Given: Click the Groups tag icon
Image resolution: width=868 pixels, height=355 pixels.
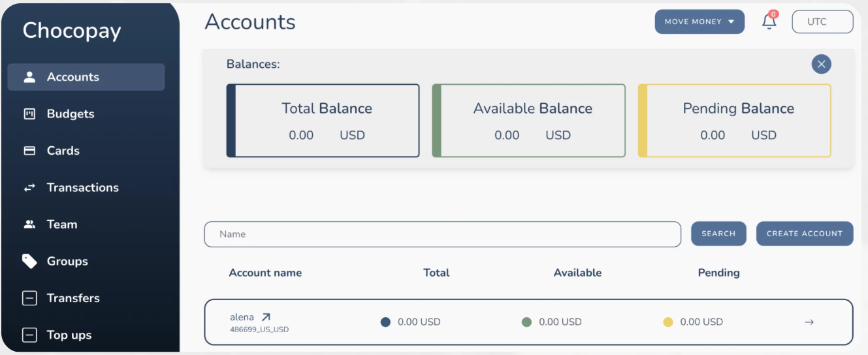Looking at the screenshot, I should tap(29, 261).
